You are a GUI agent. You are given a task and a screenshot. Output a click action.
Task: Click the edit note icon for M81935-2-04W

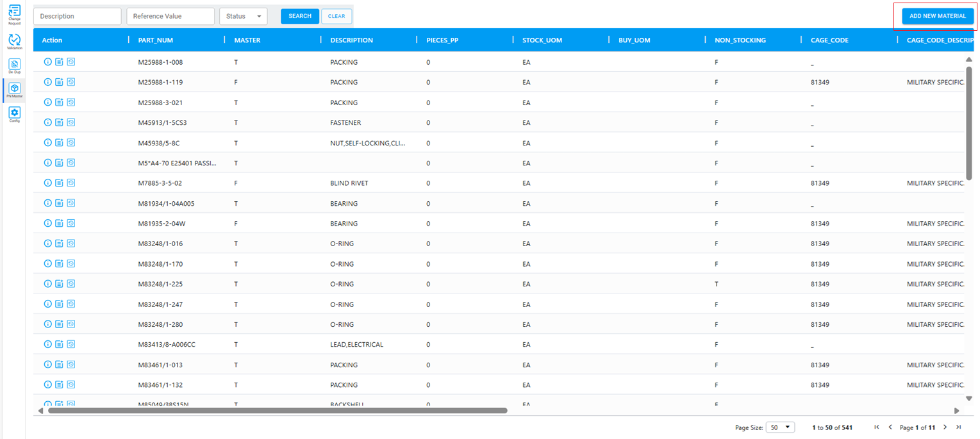(59, 223)
